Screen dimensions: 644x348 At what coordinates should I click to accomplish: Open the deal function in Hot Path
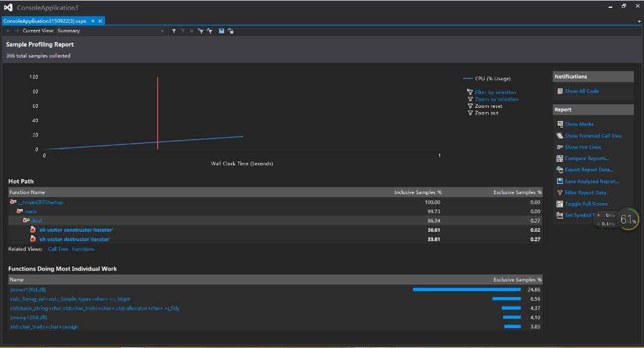click(37, 221)
